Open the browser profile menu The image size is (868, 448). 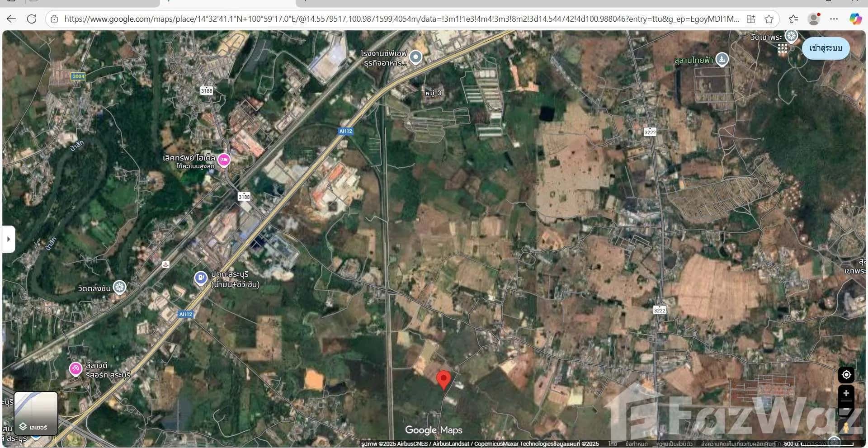pyautogui.click(x=814, y=19)
